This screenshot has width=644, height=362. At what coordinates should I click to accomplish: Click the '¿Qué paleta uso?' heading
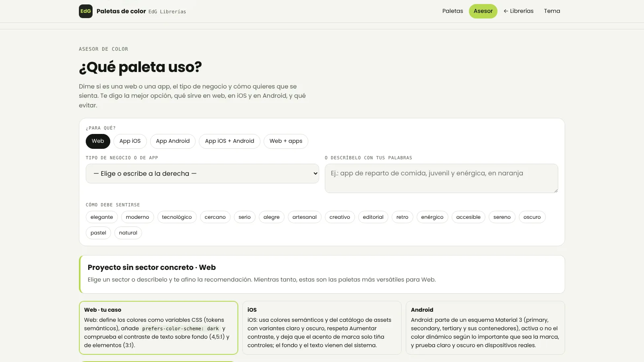click(140, 67)
